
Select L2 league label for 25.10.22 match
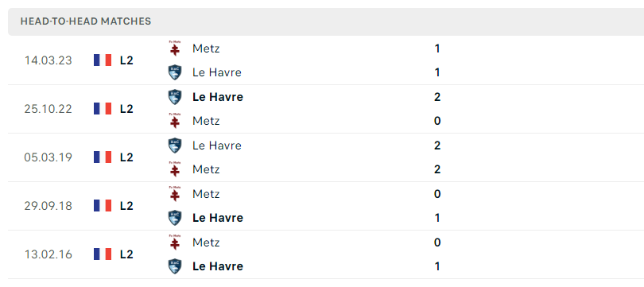[126, 109]
